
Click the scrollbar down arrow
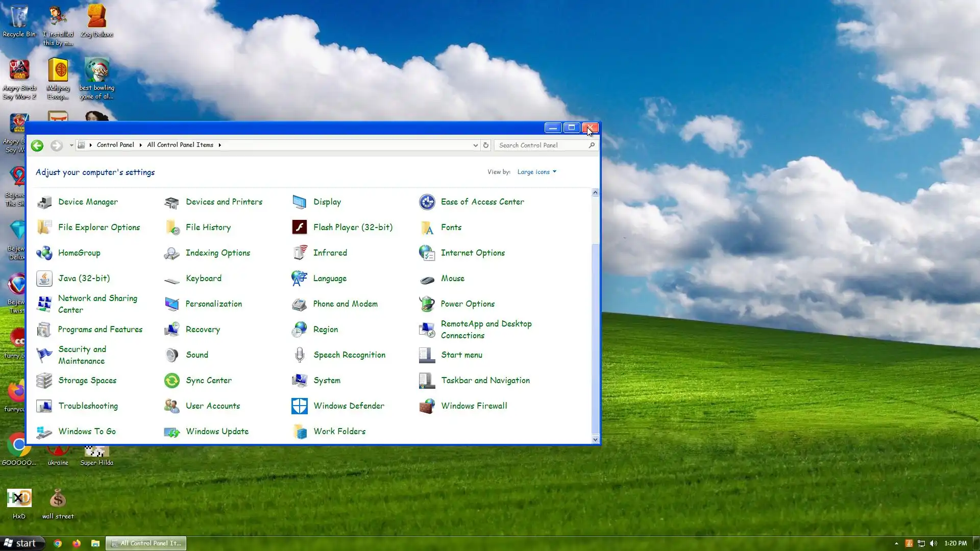[x=595, y=439]
